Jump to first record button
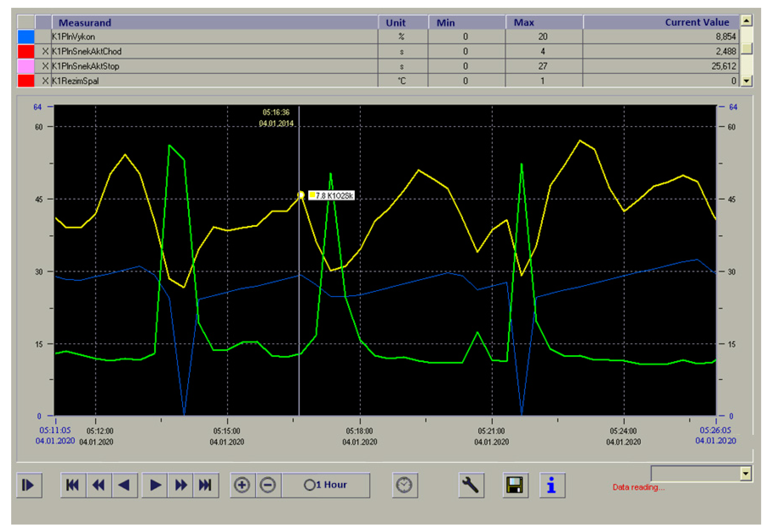Screen dimensions: 771x532 tap(73, 485)
